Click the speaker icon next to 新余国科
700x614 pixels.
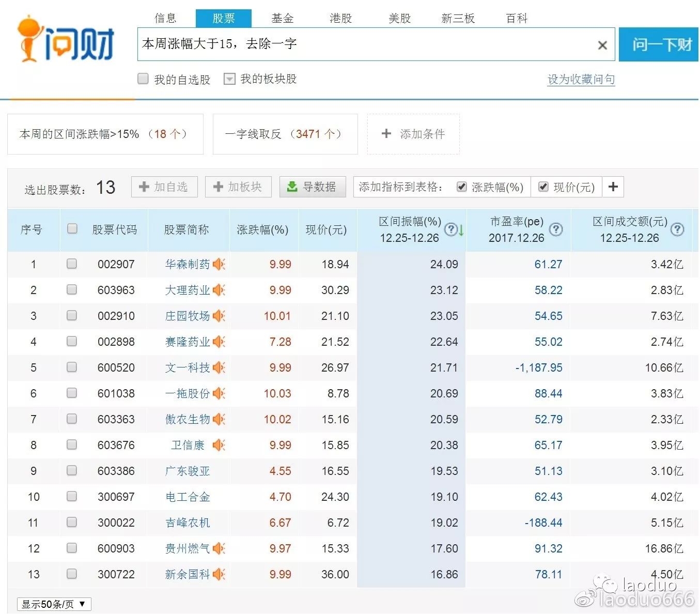point(219,574)
